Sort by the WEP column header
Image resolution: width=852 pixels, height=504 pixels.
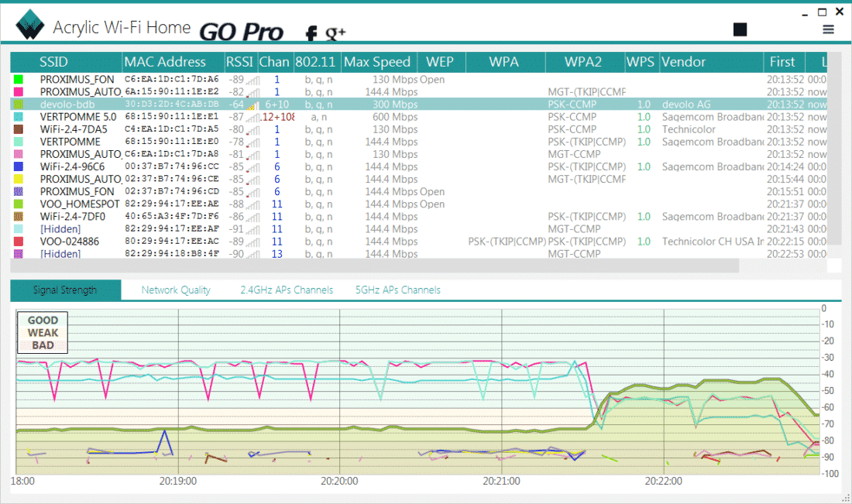click(441, 62)
